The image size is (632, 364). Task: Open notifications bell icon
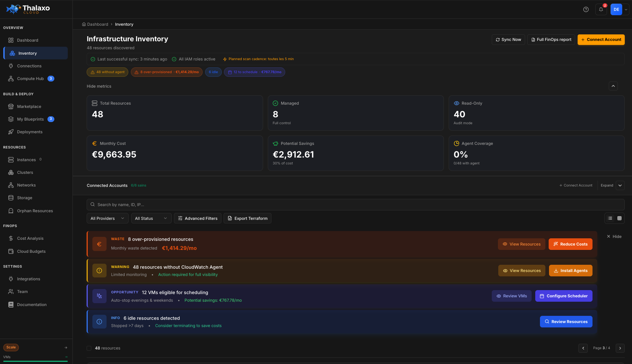601,9
